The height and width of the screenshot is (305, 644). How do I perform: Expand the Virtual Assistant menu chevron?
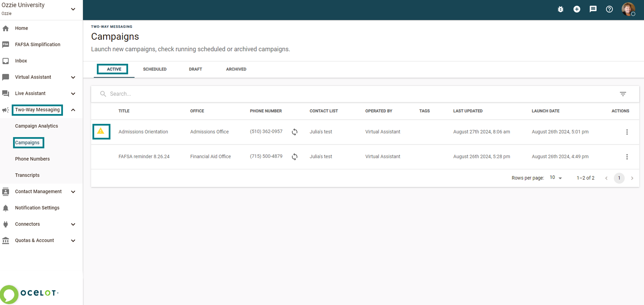tap(73, 77)
